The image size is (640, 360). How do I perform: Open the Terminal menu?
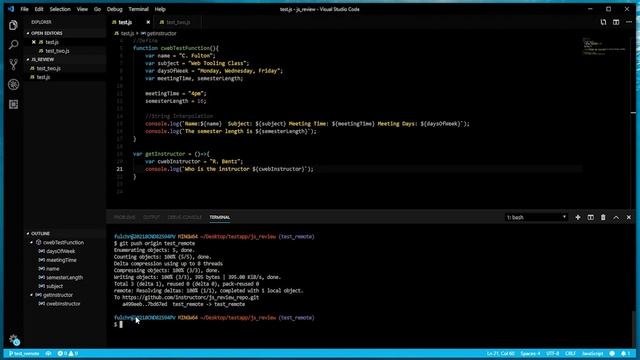[x=138, y=9]
